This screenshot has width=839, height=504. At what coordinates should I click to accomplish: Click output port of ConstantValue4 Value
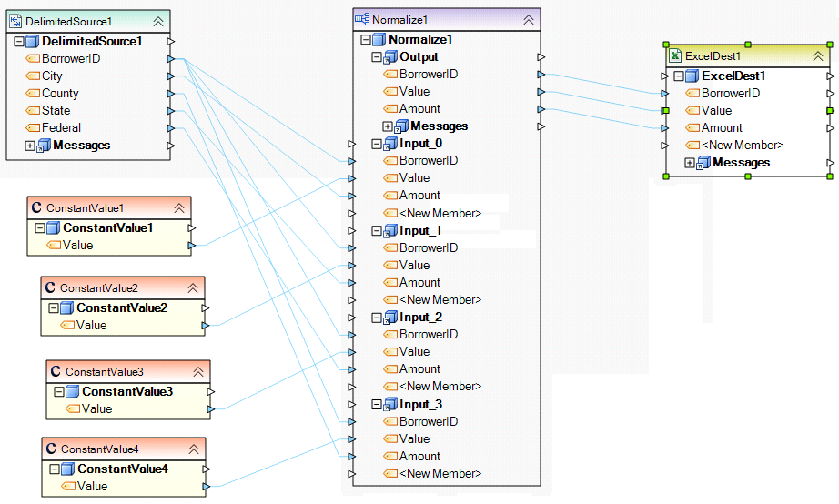click(205, 487)
